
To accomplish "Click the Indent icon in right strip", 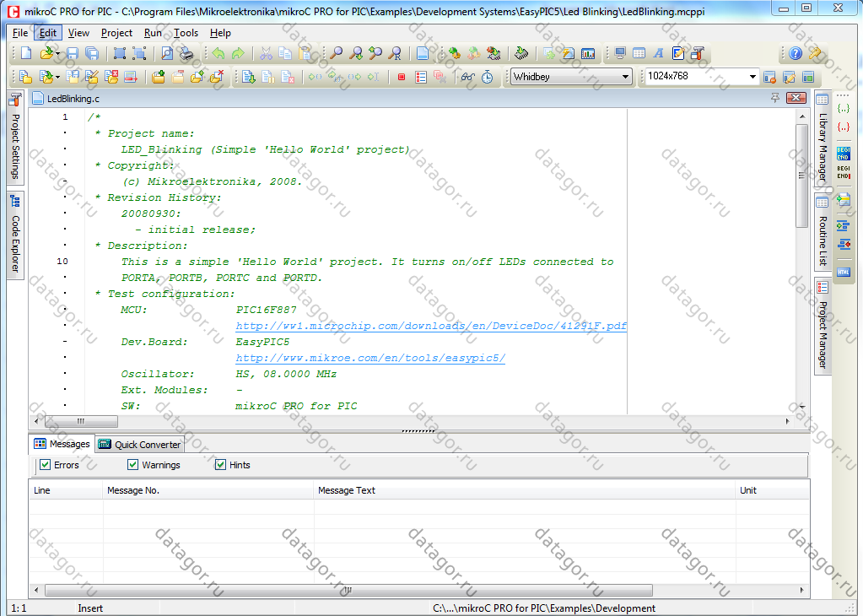I will click(844, 225).
